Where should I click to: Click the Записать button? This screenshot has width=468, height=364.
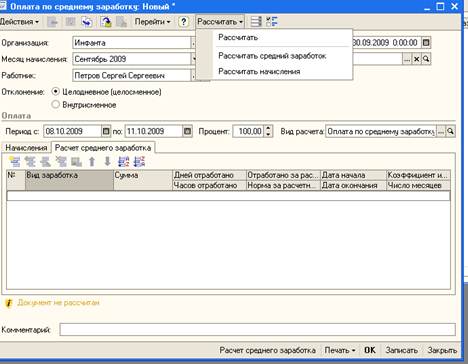pos(401,350)
